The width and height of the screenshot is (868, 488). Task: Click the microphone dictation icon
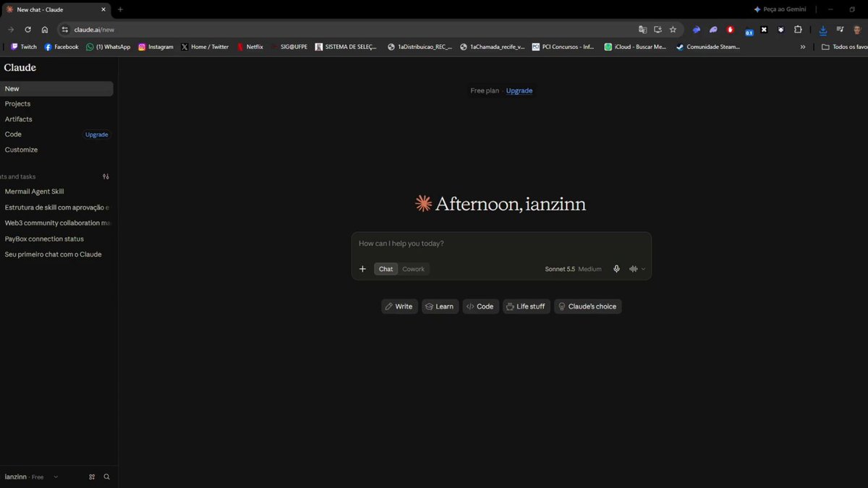click(616, 269)
